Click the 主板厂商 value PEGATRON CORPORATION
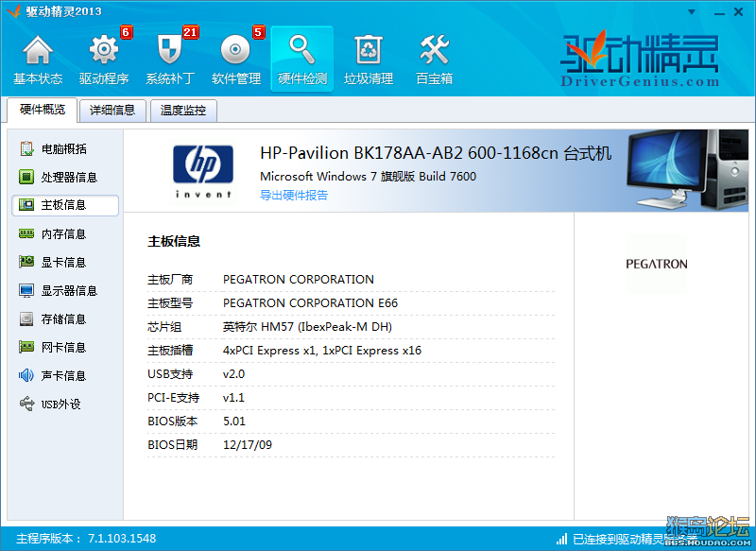This screenshot has width=756, height=551. click(x=299, y=279)
